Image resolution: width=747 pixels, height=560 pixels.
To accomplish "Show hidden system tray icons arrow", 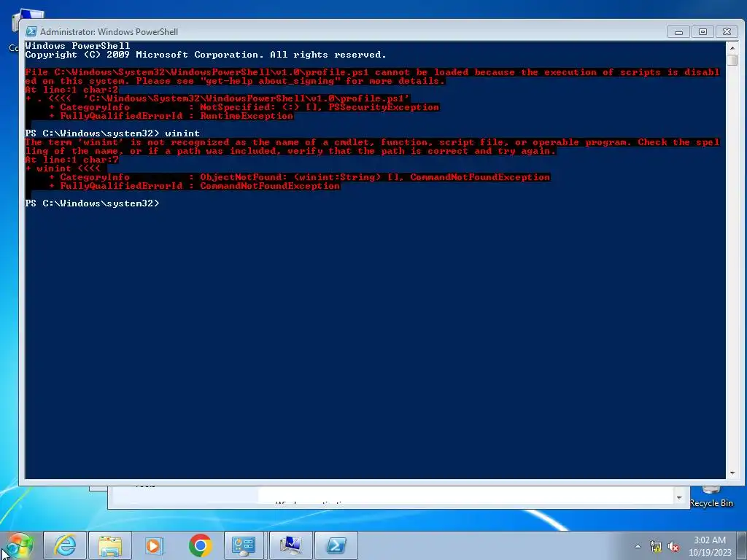I will click(638, 546).
